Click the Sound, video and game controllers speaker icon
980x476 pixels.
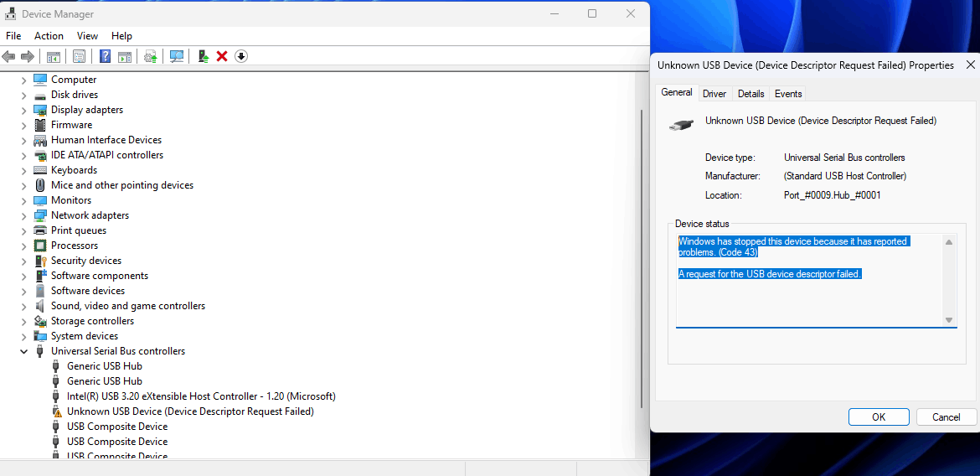coord(40,306)
